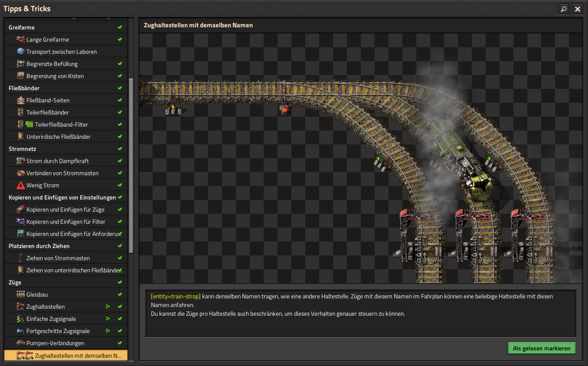This screenshot has height=366, width=588.
Task: Click the Pumpen-Verbindungen icon
Action: (21, 343)
